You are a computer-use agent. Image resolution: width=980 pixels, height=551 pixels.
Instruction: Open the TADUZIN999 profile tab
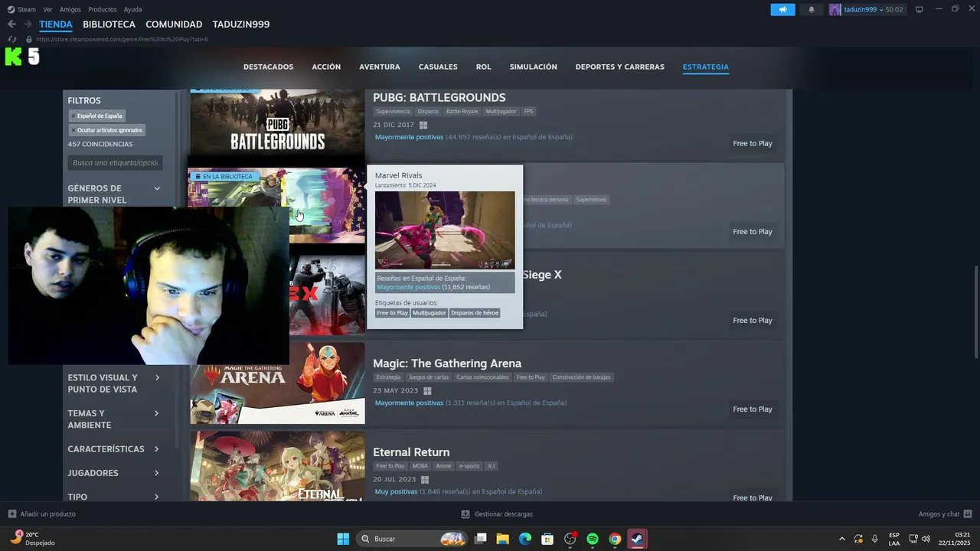click(241, 24)
